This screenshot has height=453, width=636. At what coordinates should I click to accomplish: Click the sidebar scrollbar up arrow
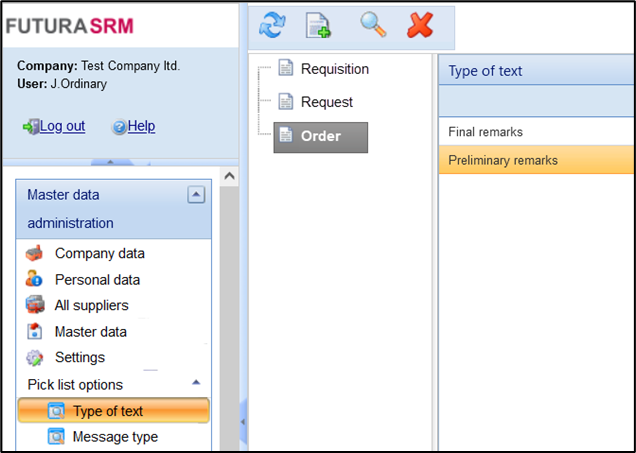(x=228, y=176)
